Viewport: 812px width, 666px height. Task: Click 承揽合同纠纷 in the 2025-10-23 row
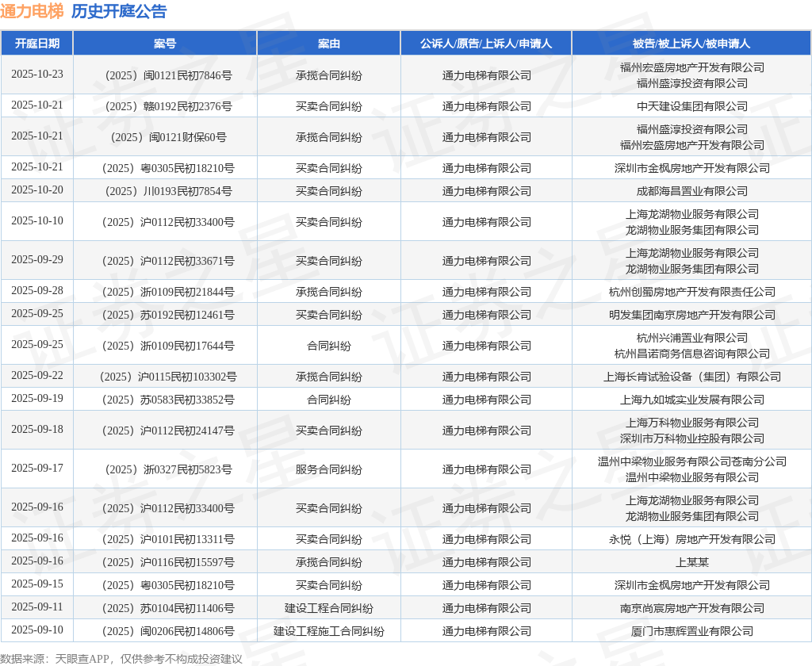[x=328, y=75]
